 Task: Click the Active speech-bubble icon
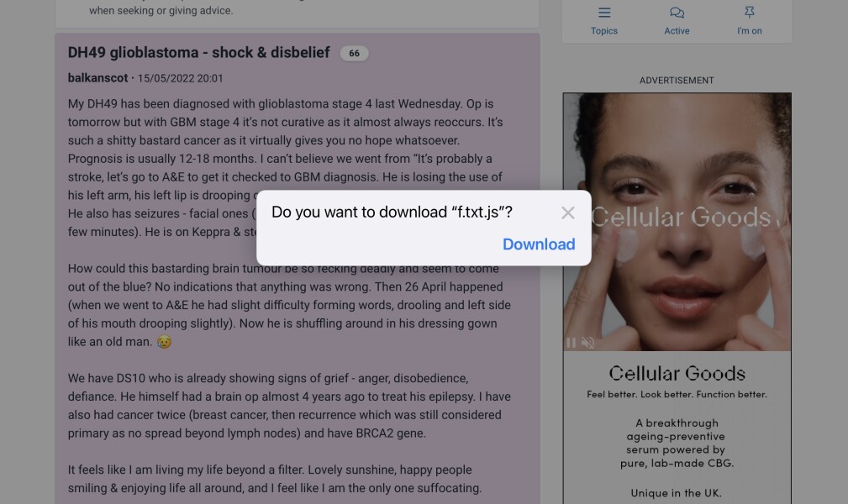(x=677, y=13)
